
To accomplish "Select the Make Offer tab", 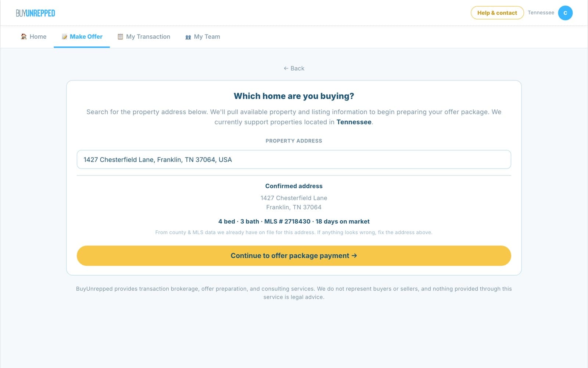I will (x=82, y=36).
